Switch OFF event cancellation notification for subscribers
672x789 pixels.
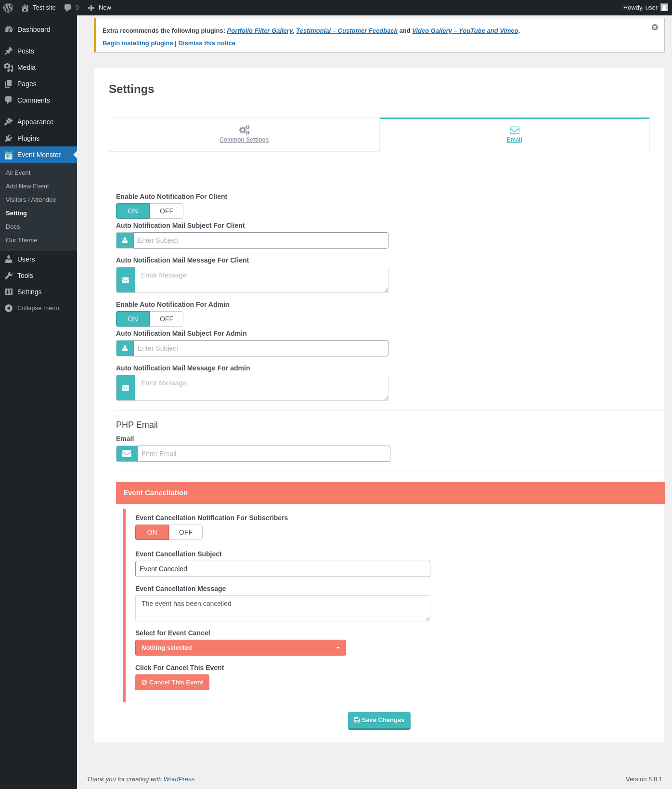click(186, 532)
